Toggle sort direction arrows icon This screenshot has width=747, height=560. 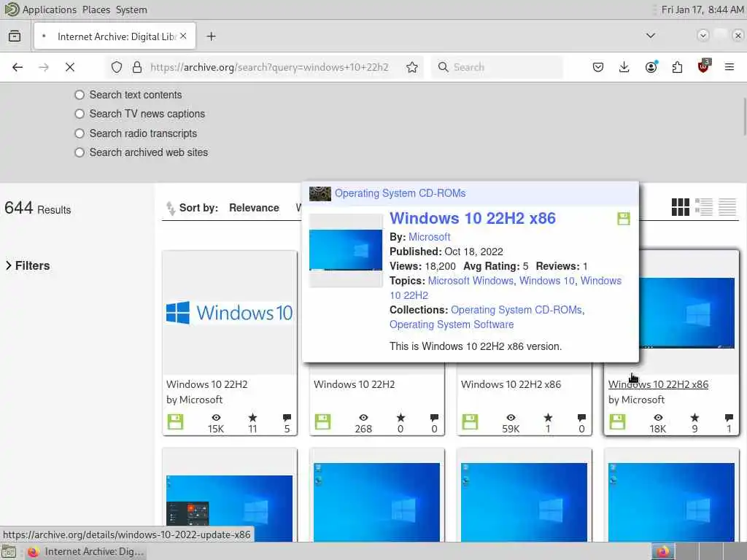171,208
